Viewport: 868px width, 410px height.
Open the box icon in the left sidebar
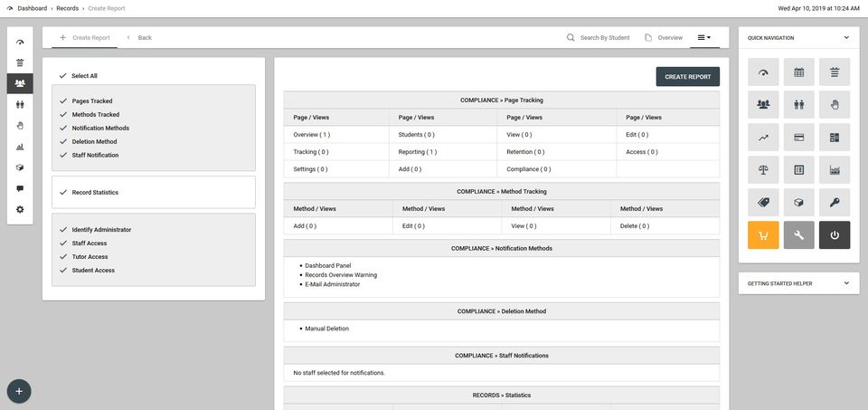click(20, 167)
